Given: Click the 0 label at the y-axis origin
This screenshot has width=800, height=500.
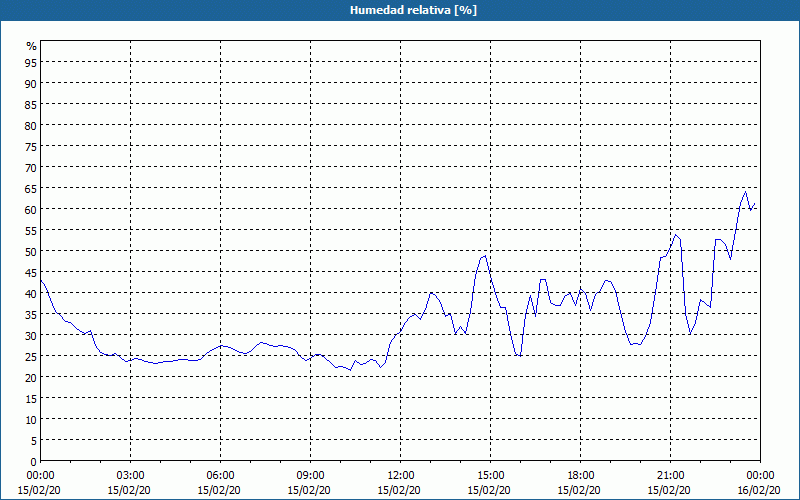Looking at the screenshot, I should click(x=34, y=462).
